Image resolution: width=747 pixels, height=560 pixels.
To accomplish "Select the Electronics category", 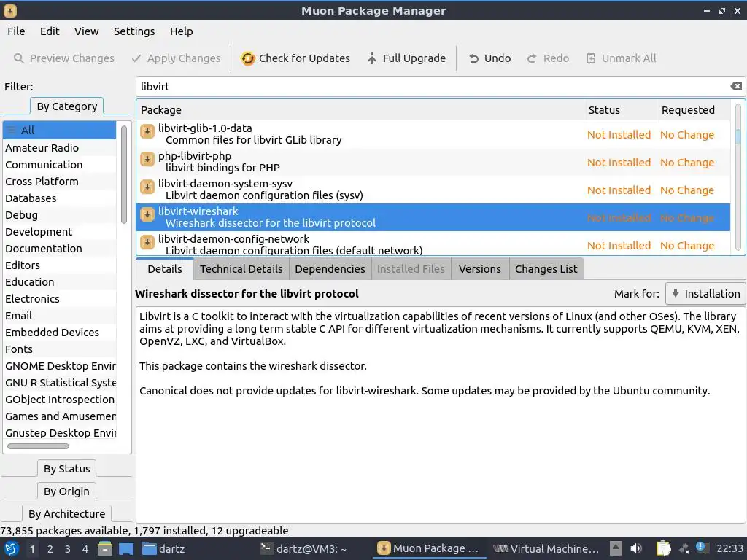I will tap(60, 298).
